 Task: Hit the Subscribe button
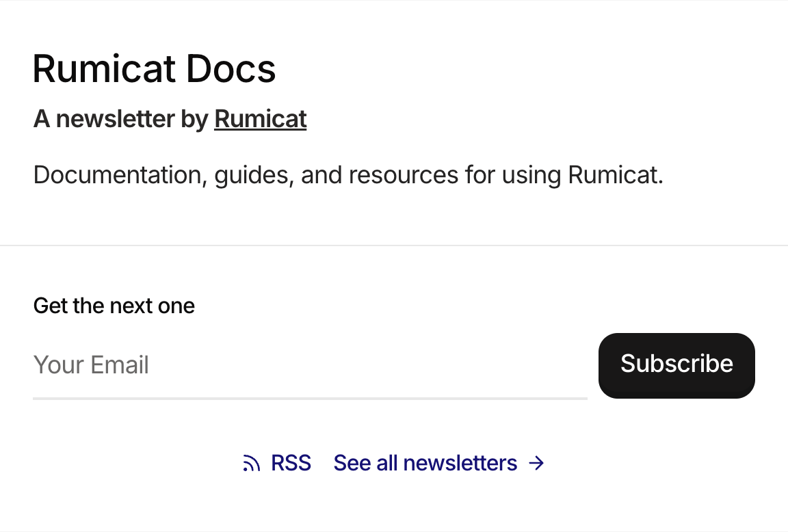point(677,365)
